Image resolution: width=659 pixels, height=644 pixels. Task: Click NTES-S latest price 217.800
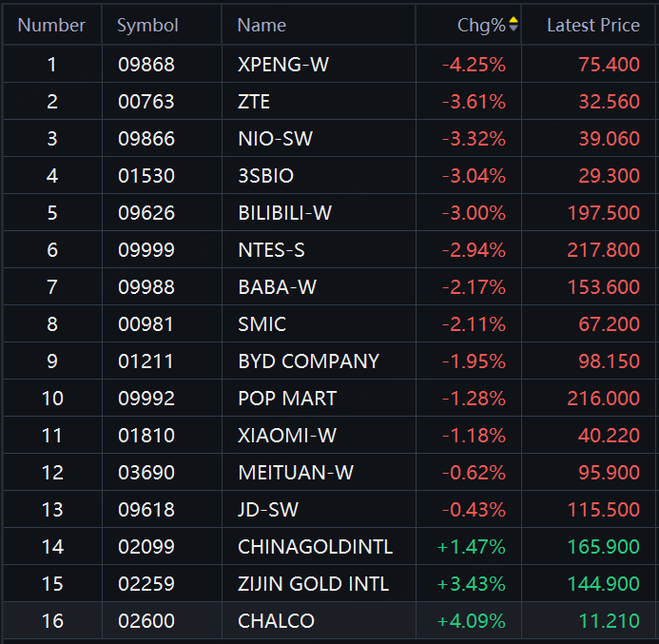[x=609, y=250]
